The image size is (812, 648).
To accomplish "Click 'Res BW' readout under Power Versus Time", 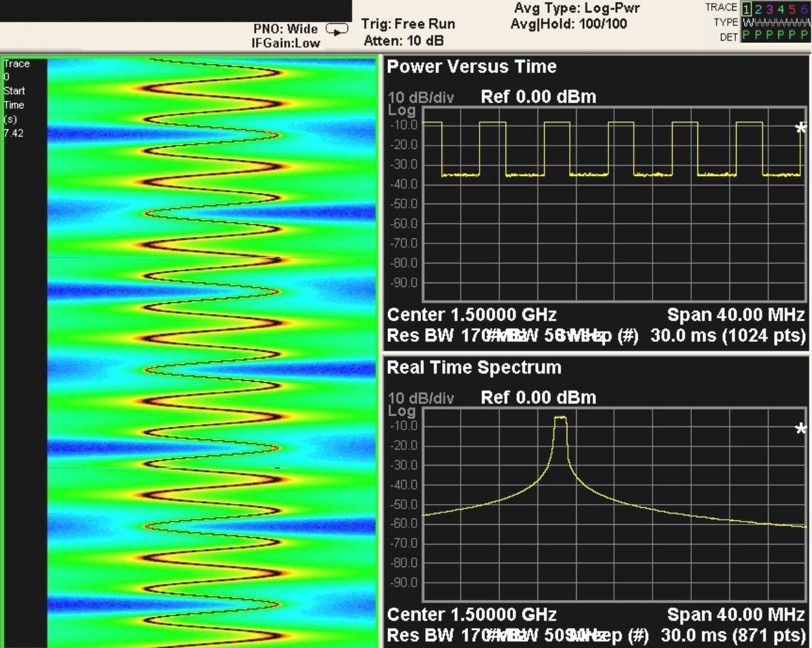I will pos(456,336).
